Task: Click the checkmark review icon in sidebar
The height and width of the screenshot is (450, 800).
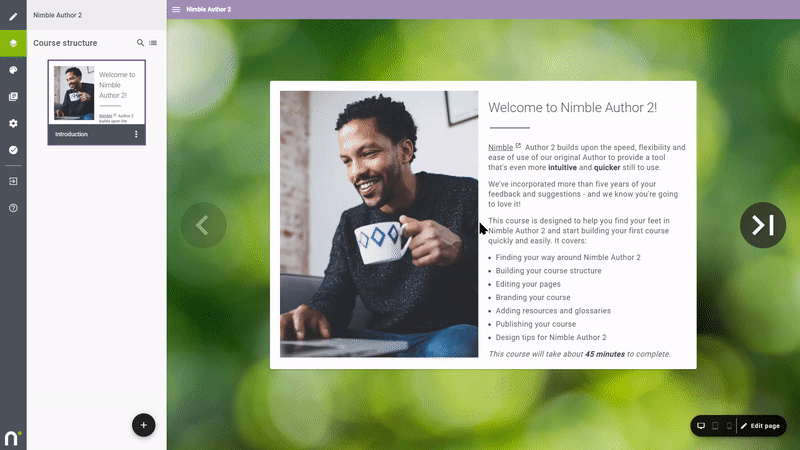Action: (x=13, y=150)
